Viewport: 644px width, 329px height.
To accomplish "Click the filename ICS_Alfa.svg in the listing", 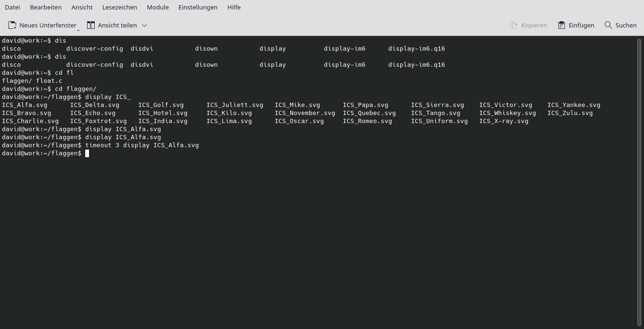I will pos(25,105).
